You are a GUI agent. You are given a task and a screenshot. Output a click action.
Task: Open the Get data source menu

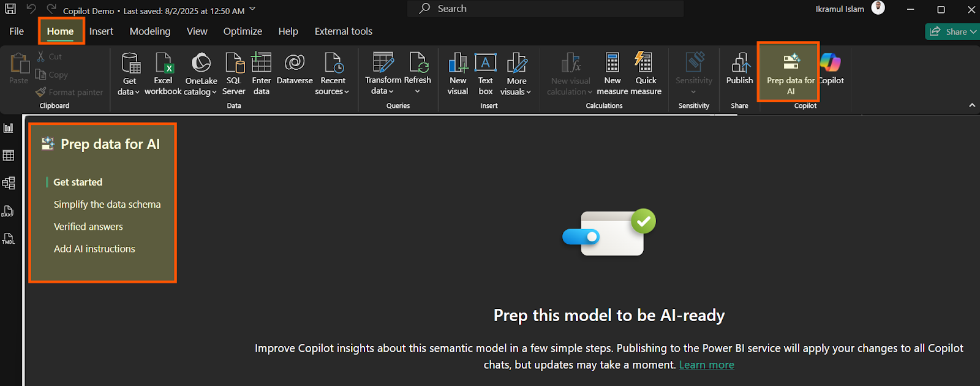coord(129,74)
